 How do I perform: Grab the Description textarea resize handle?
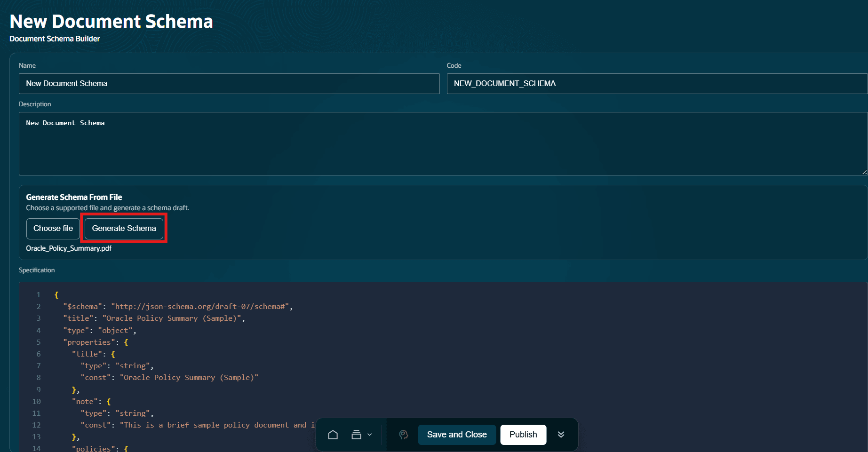tap(864, 172)
